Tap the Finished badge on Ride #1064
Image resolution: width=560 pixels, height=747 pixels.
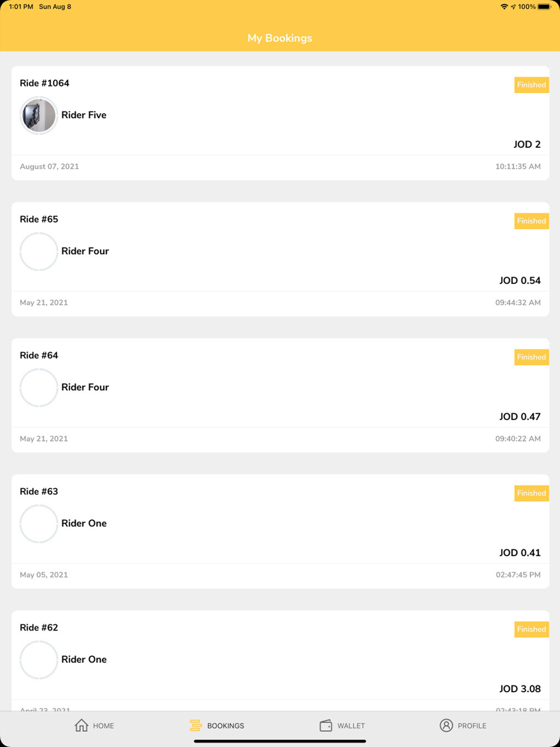pos(531,85)
